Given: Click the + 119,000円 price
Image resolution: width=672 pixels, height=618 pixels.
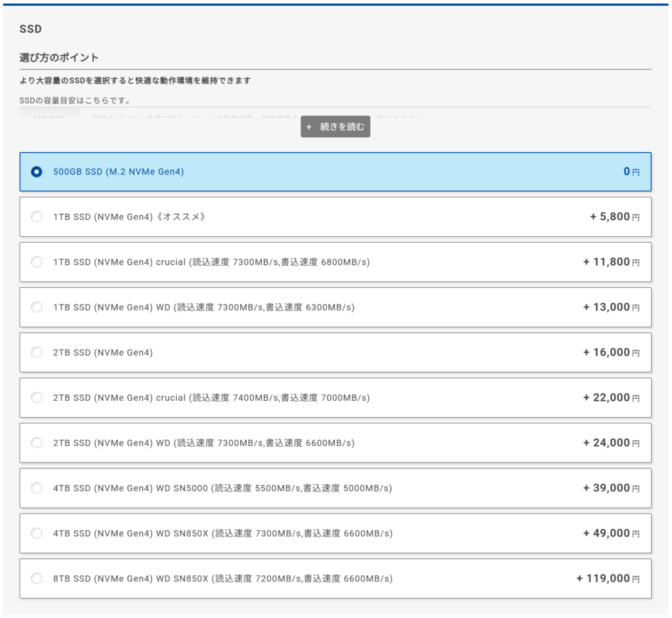Looking at the screenshot, I should [608, 579].
